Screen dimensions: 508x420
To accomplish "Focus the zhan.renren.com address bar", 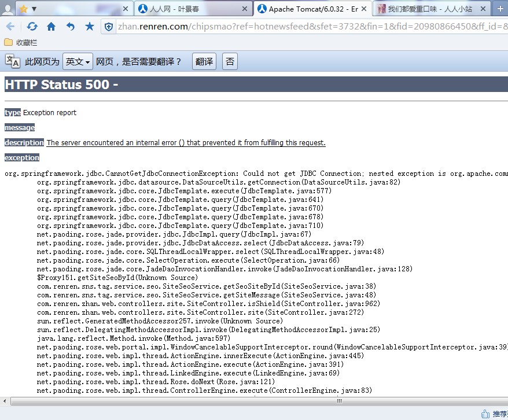I will 311,27.
